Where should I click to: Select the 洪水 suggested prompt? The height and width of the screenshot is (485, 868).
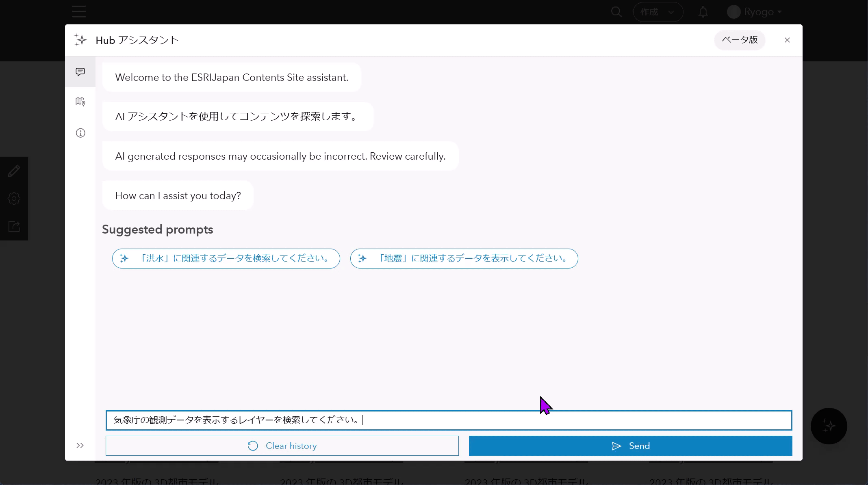click(x=226, y=258)
